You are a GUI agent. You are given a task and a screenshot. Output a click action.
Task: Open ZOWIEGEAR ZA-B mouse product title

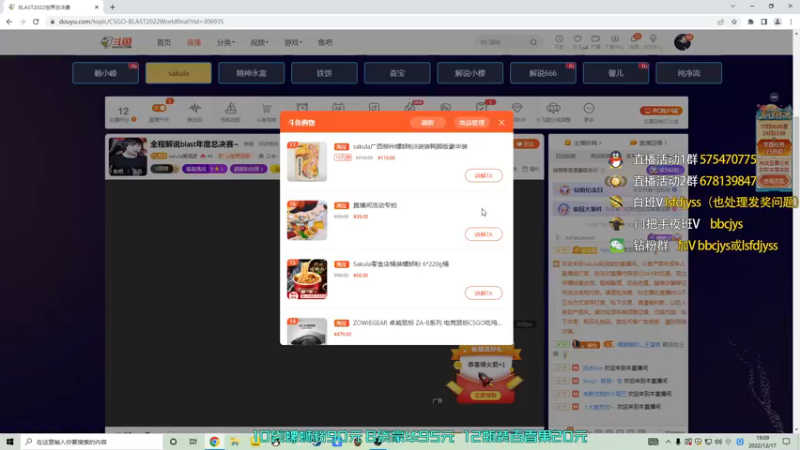(427, 323)
